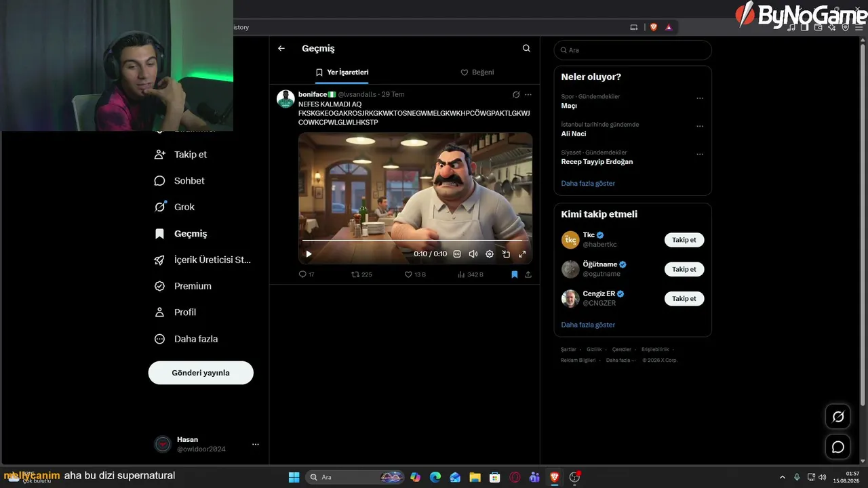The width and height of the screenshot is (868, 488).
Task: Click the taskbar Ara search box
Action: coord(355,477)
